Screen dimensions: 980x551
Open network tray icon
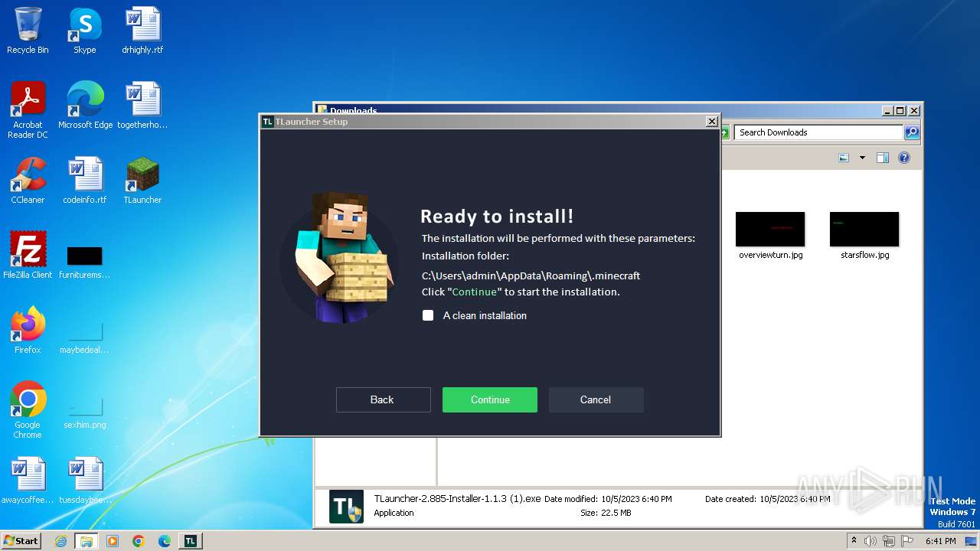889,541
